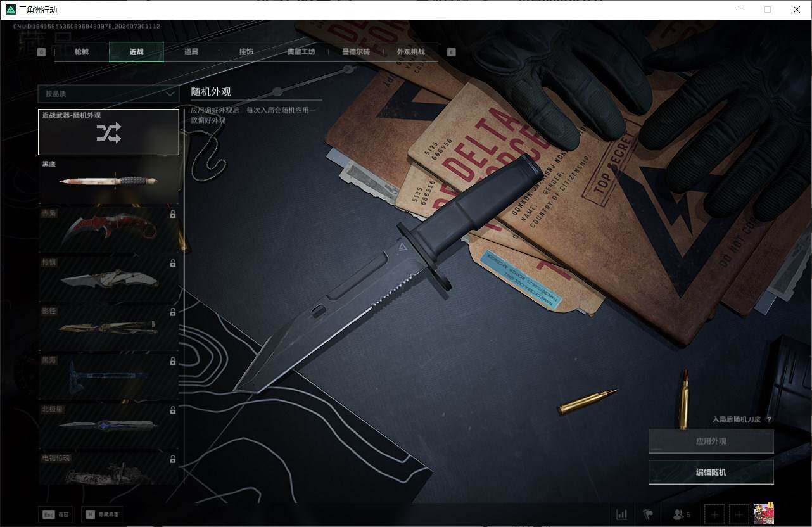812x527 pixels.
Task: Go to the 挂饰 tab
Action: (x=246, y=52)
